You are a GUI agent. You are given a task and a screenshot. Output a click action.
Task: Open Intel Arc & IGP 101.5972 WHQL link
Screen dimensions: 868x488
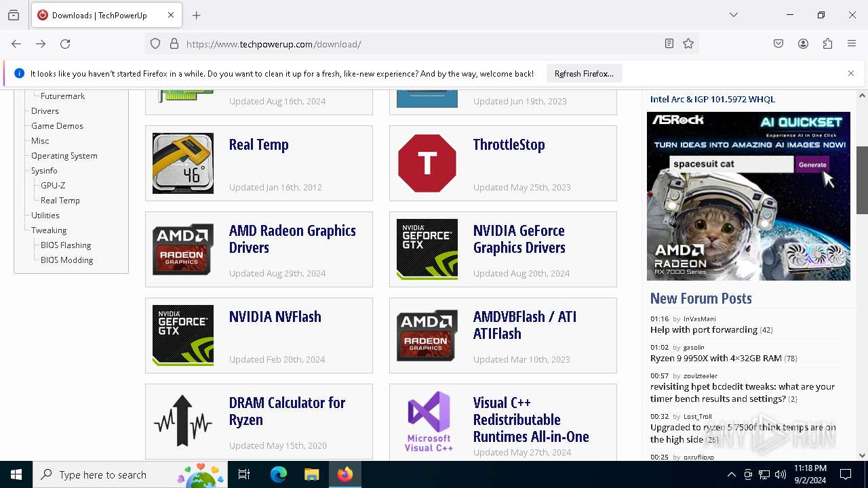click(713, 99)
